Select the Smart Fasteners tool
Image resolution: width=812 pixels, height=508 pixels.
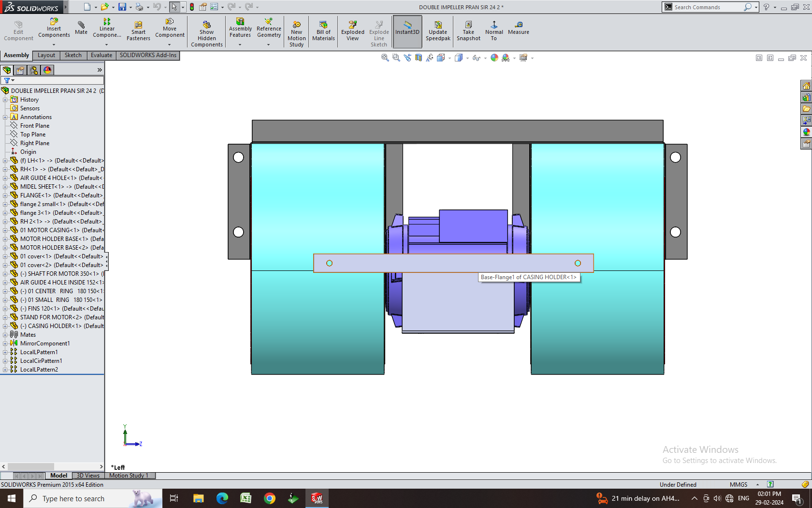pos(138,31)
